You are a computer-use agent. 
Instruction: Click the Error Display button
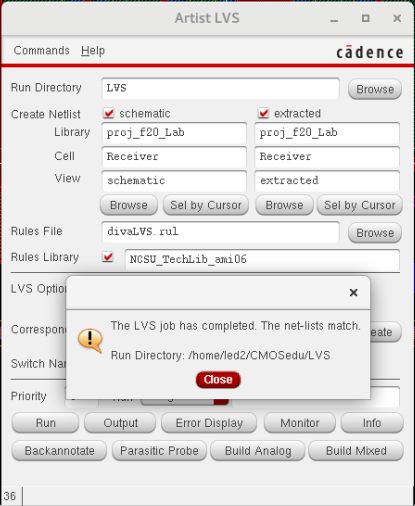(x=209, y=423)
